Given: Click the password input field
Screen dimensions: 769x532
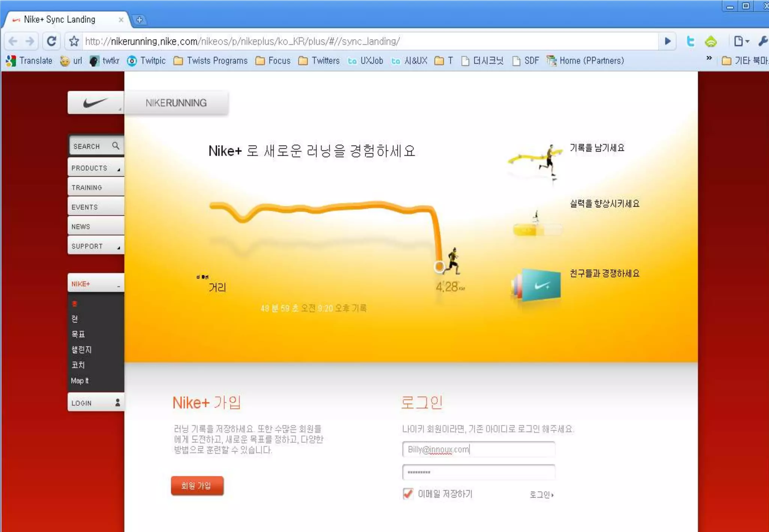Looking at the screenshot, I should (x=478, y=472).
